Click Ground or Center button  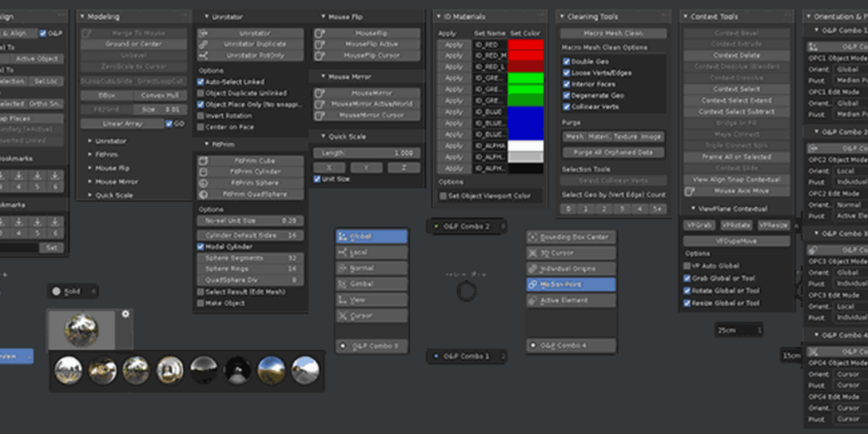[x=133, y=44]
